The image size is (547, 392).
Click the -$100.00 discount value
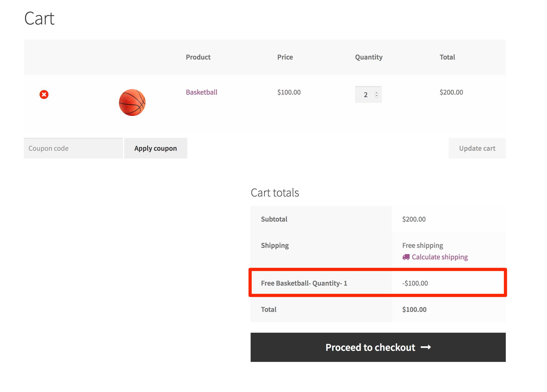tap(415, 283)
